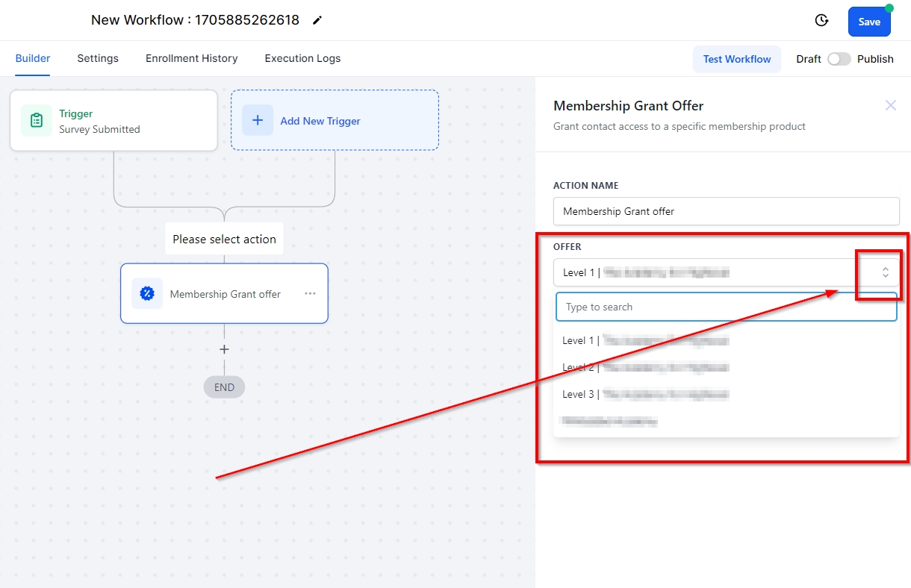
Task: Click the Type to search field
Action: [726, 307]
